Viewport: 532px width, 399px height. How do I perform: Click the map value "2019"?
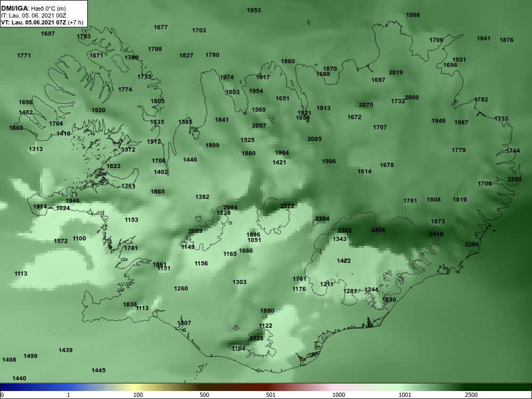[x=396, y=72]
